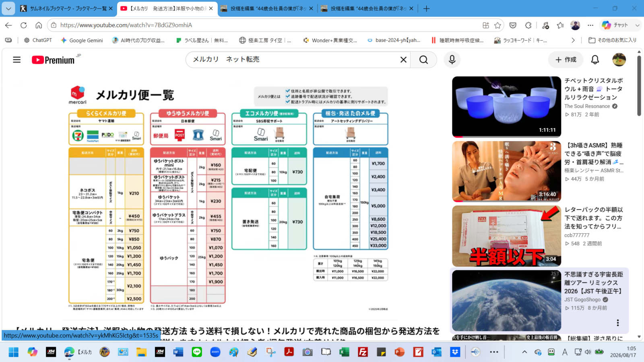This screenshot has height=362, width=644.
Task: Open the favorites list hub
Action: coord(560,25)
